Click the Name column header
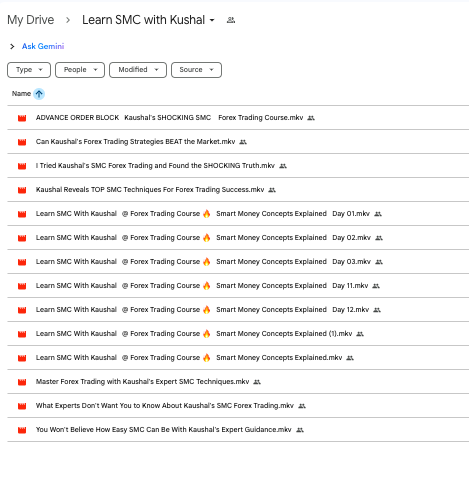Screen dimensions: 469x501 pyautogui.click(x=21, y=94)
